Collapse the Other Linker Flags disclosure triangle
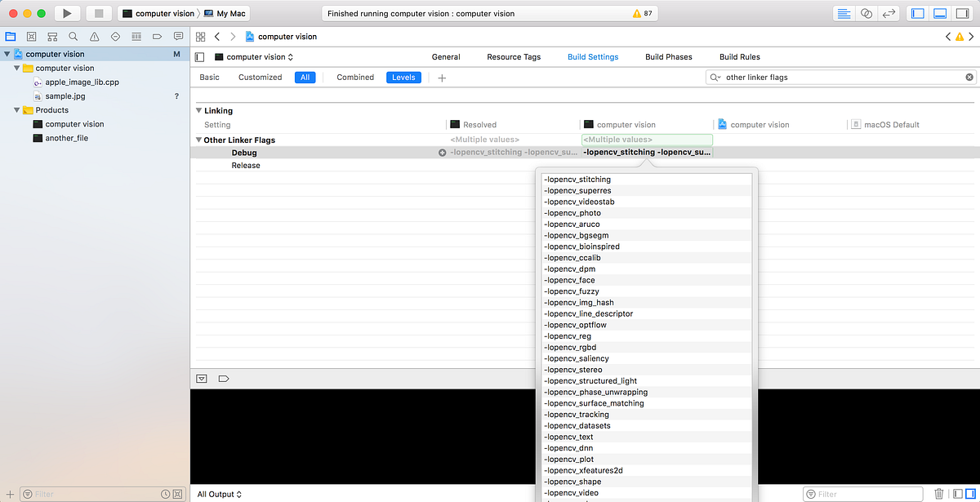980x502 pixels. click(x=198, y=140)
